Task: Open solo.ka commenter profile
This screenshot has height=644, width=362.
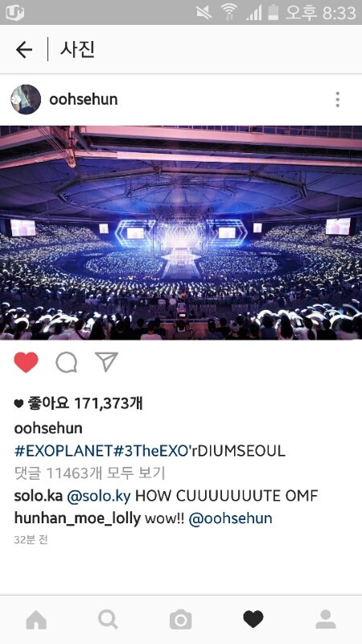Action: 38,496
